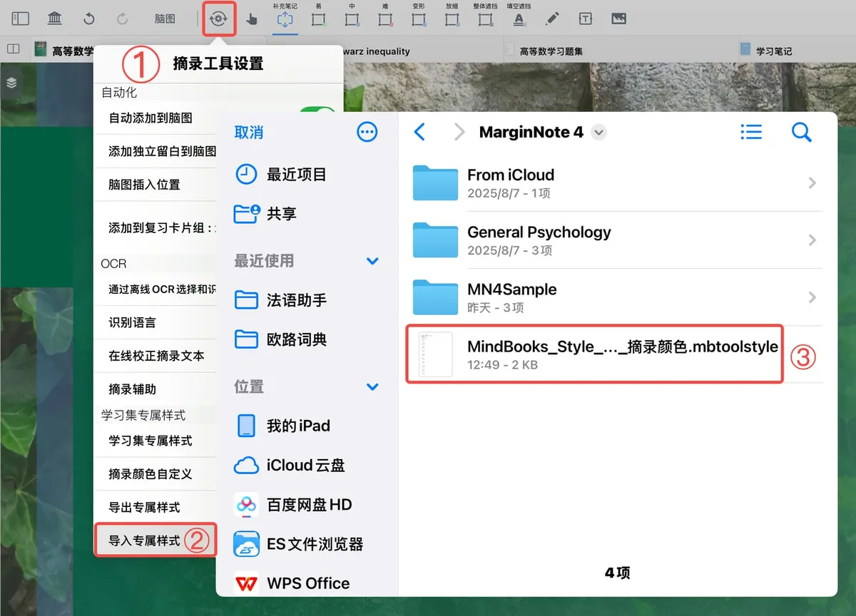Select the text box tool
Viewport: 856px width, 616px height.
pos(586,19)
